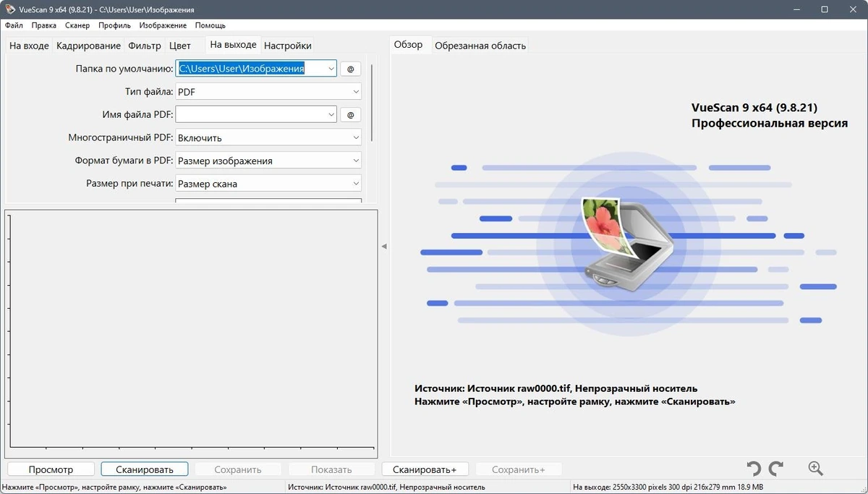
Task: Click the Многостраничный PDF label
Action: [x=121, y=137]
